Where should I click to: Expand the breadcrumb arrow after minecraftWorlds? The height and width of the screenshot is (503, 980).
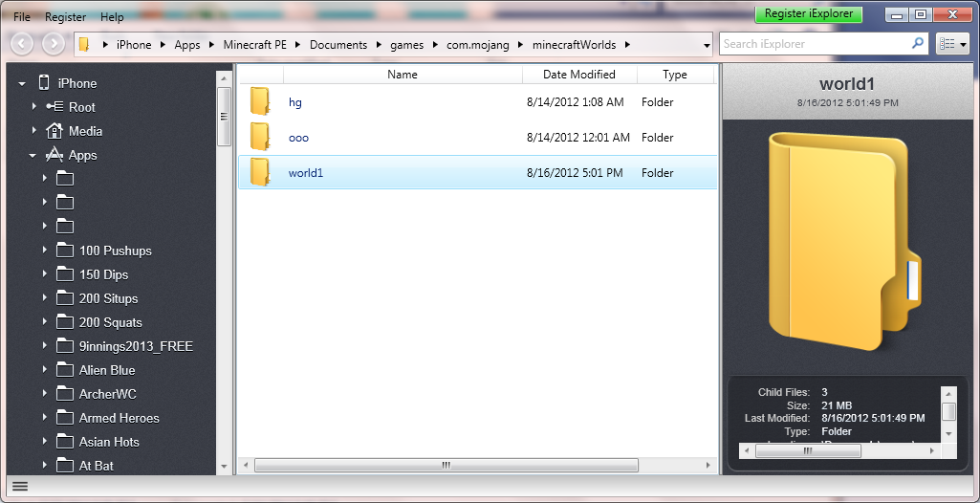coord(627,44)
